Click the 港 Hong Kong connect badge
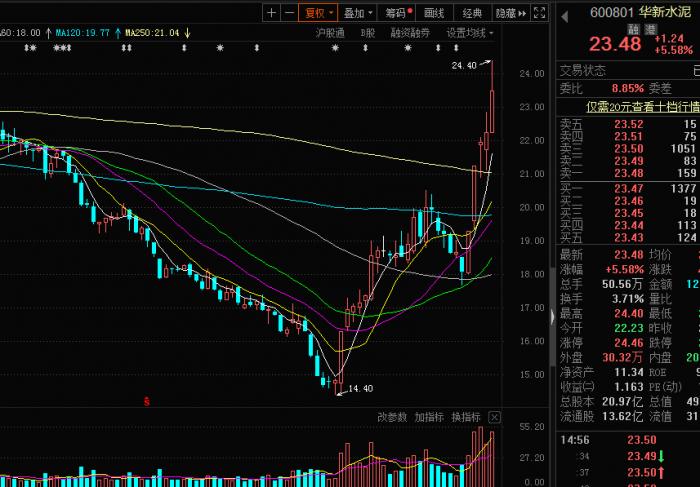Image resolution: width=700 pixels, height=487 pixels. [663, 31]
